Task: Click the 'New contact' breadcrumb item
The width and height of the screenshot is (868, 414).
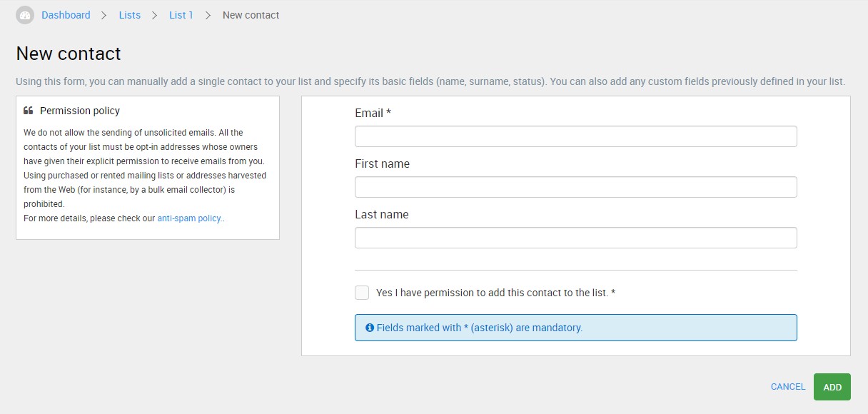Action: [x=251, y=15]
